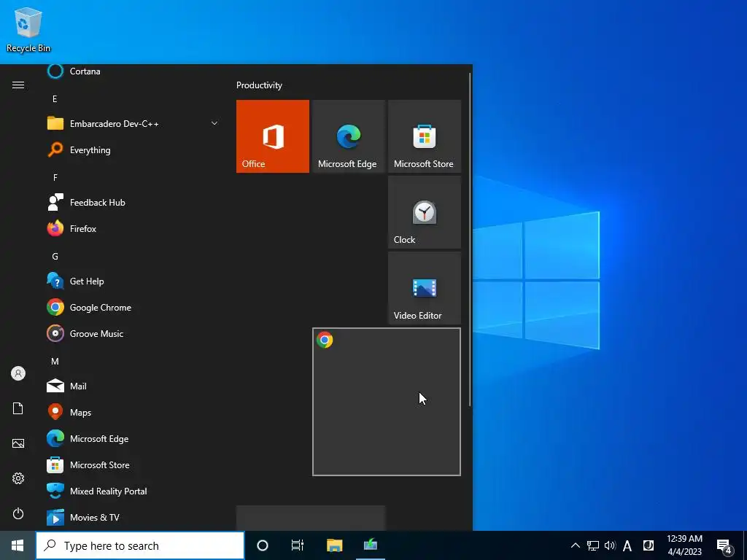Launch Microsoft Edge from the app list
Image resolution: width=747 pixels, height=560 pixels.
133,438
